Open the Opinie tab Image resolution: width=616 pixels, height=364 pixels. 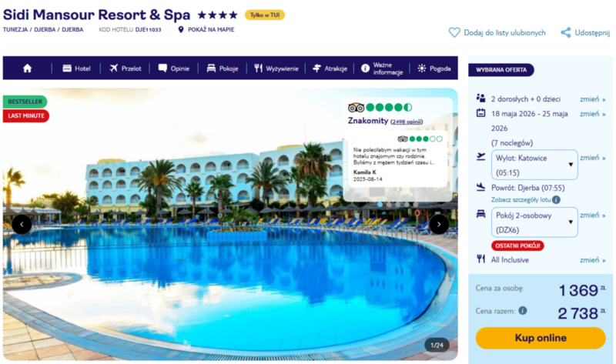click(x=174, y=68)
